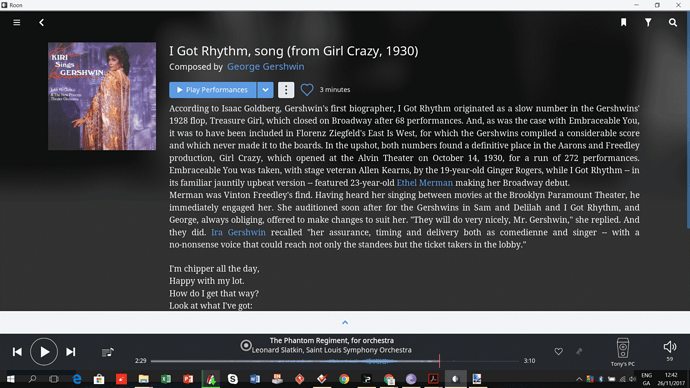Switch to Word on the taskbar

click(x=255, y=379)
